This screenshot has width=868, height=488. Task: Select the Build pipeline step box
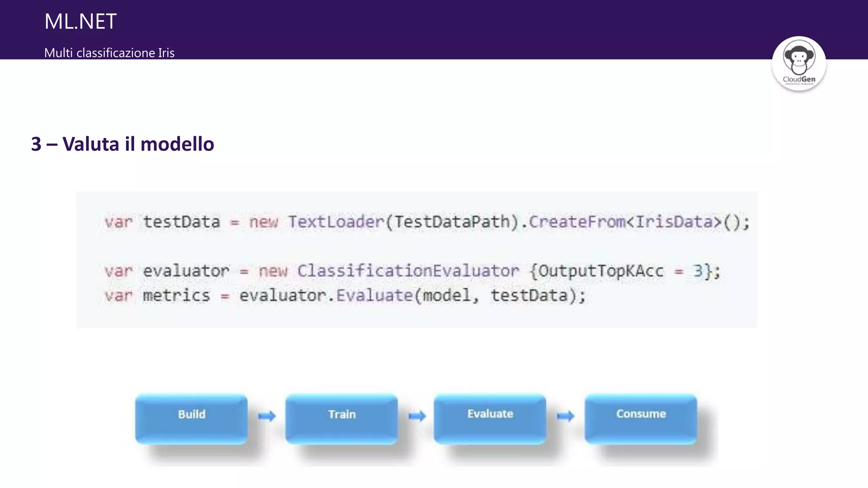click(x=192, y=419)
